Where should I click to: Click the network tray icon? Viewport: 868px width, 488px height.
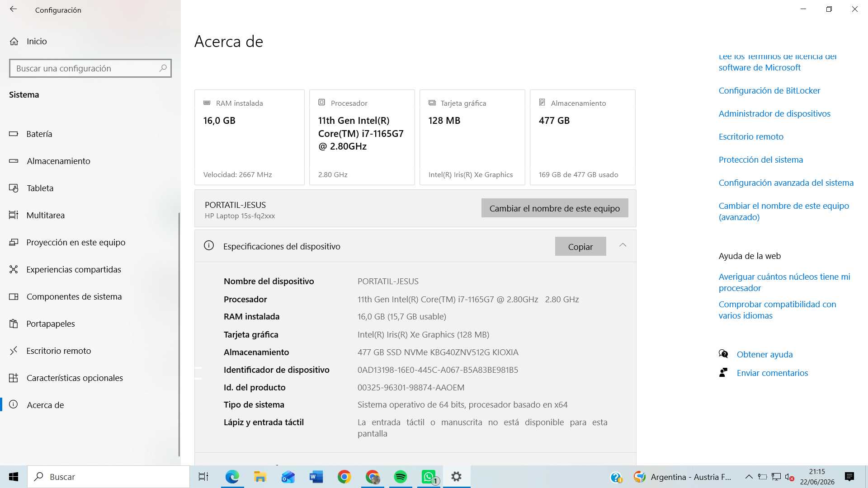(776, 477)
